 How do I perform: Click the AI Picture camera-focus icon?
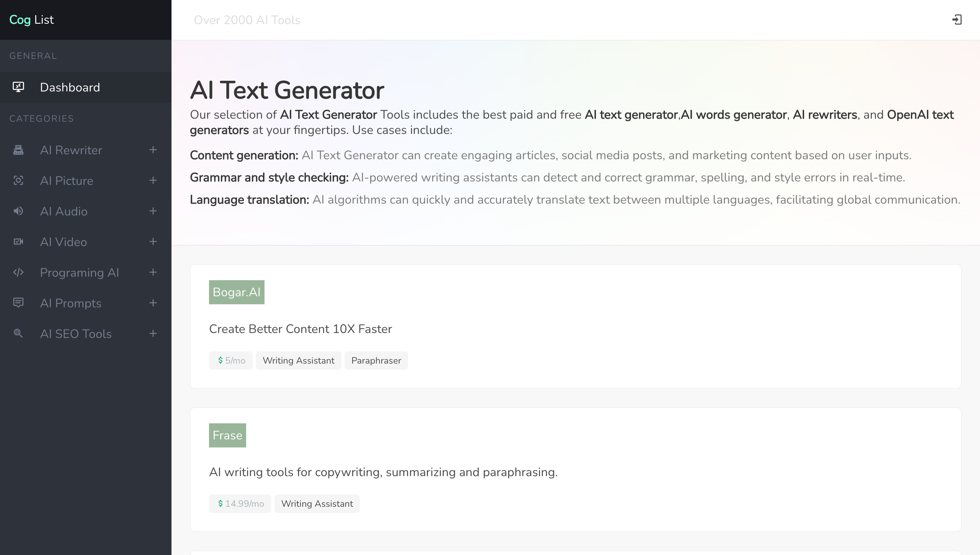click(18, 180)
